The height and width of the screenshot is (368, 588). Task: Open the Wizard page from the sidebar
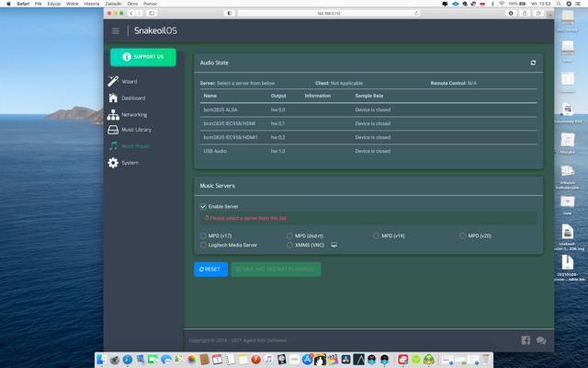[x=122, y=81]
